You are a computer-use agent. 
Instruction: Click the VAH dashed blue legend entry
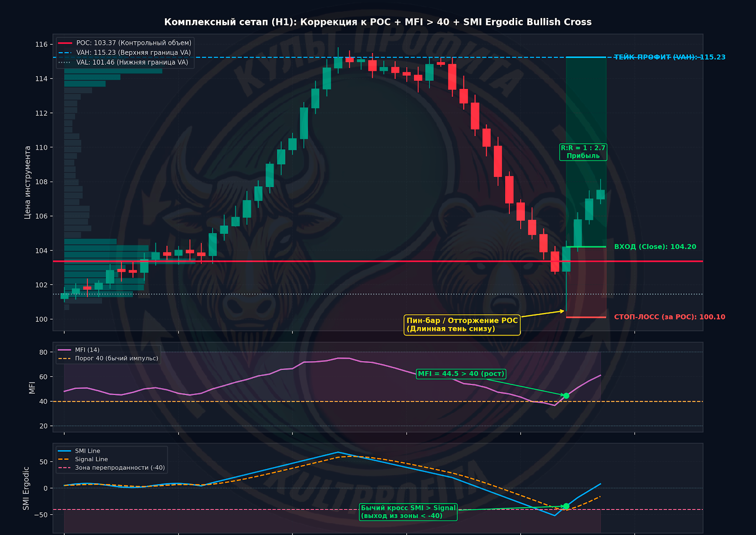(x=125, y=52)
